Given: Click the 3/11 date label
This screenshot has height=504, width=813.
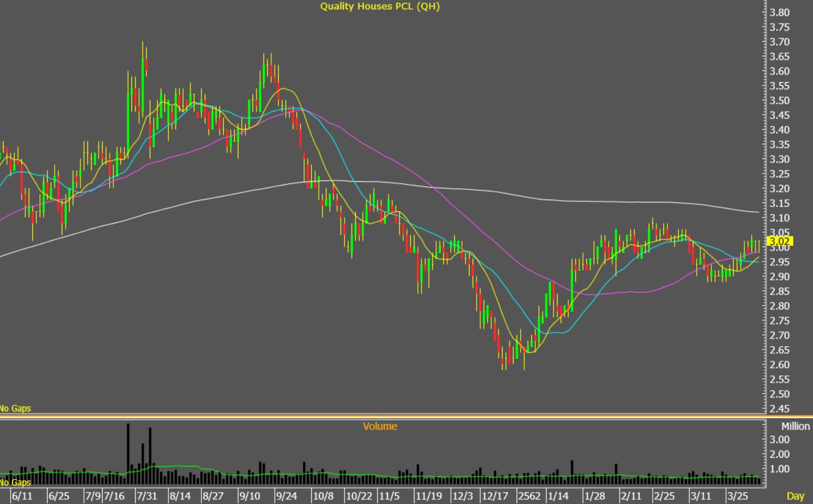Looking at the screenshot, I should point(700,496).
